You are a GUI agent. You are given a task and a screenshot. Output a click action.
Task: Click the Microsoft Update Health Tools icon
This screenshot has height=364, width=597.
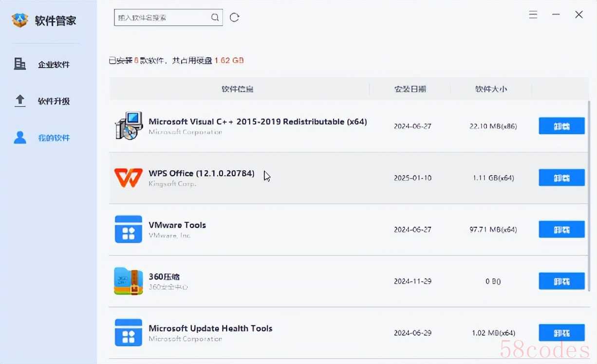(x=129, y=332)
